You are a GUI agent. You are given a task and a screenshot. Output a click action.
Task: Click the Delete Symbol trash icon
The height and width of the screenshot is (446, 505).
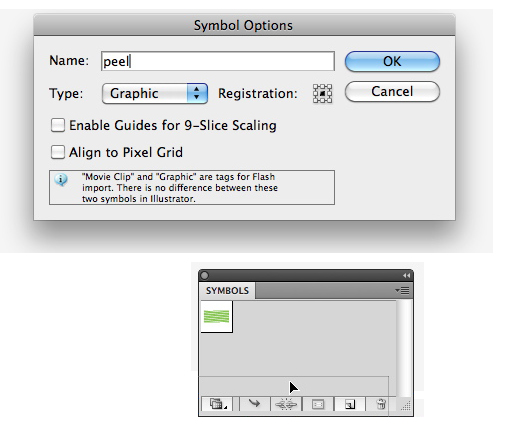point(381,404)
